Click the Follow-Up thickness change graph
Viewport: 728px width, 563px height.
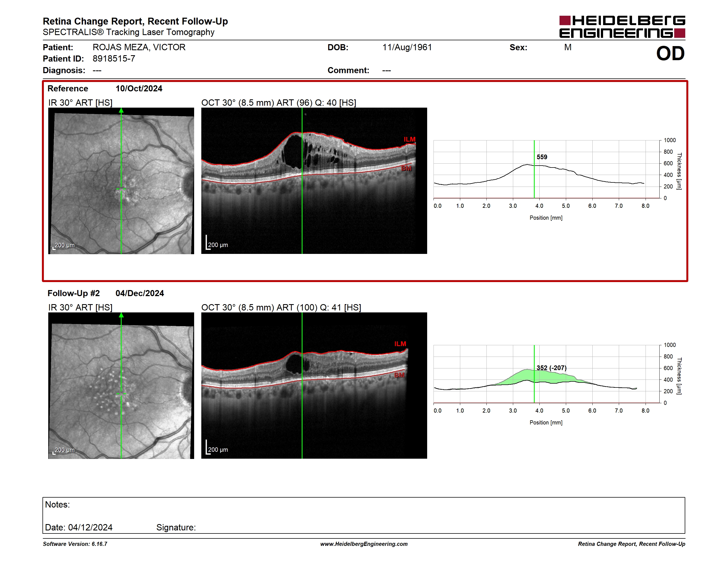[547, 374]
